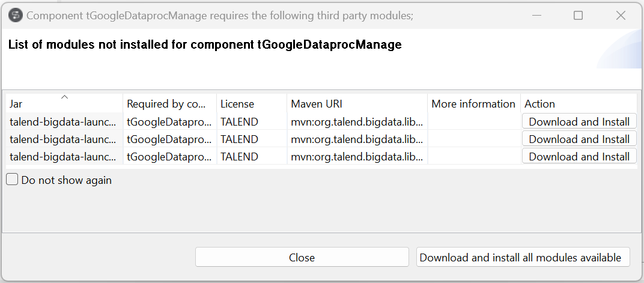Maximize the third party modules dialog
Screen dimensions: 644x283
[578, 16]
